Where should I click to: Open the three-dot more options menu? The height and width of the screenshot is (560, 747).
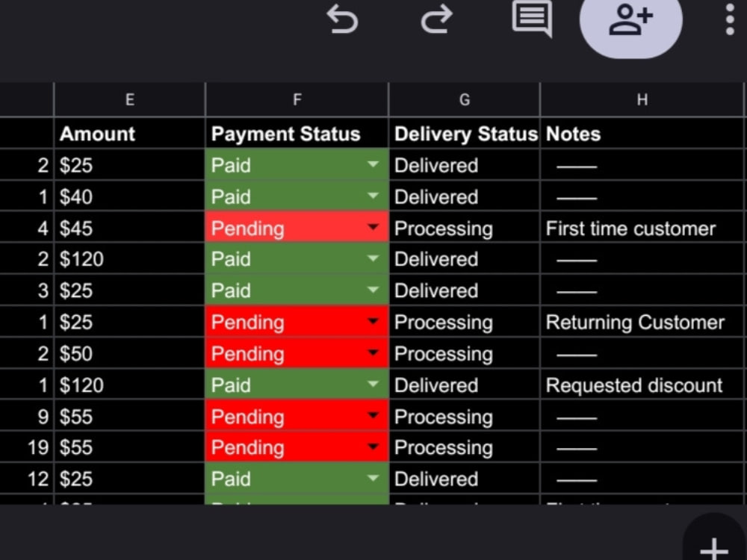(x=730, y=19)
